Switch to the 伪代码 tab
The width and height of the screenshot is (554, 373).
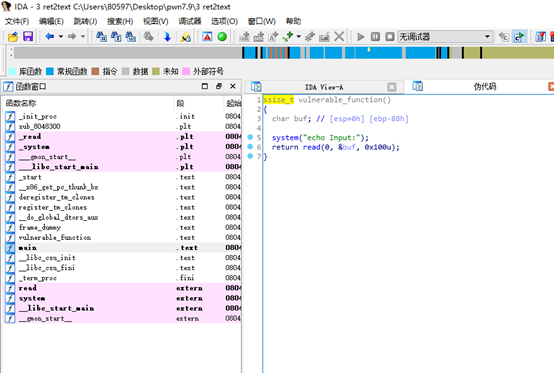pyautogui.click(x=485, y=87)
